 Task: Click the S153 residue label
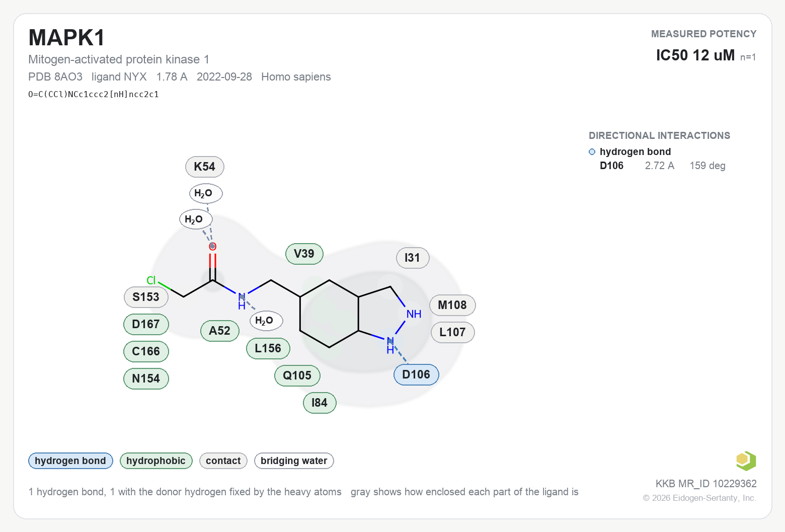click(146, 297)
